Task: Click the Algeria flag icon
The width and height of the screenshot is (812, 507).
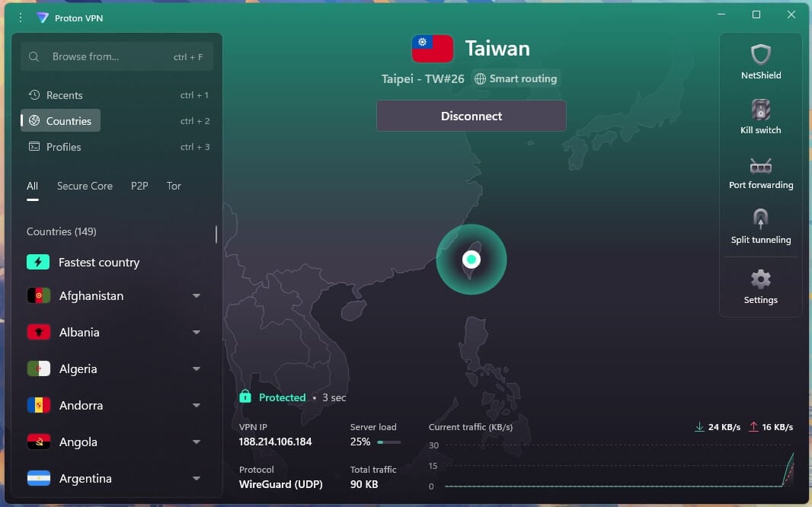Action: 38,368
